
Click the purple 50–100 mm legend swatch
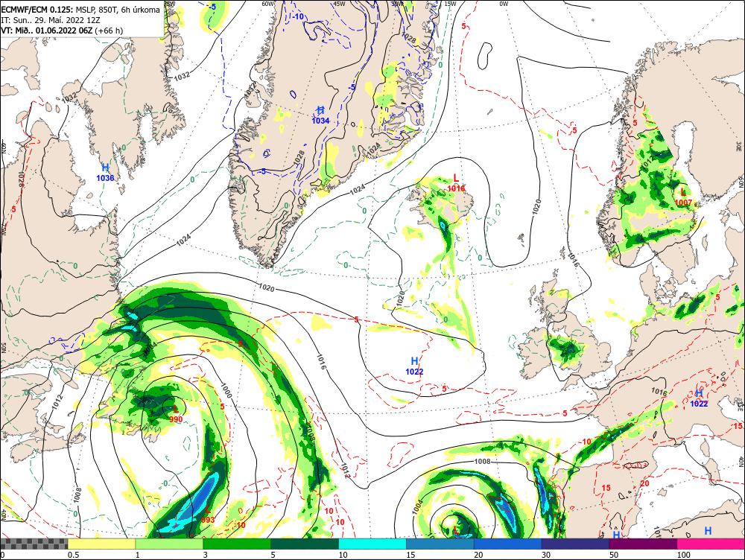(x=644, y=544)
